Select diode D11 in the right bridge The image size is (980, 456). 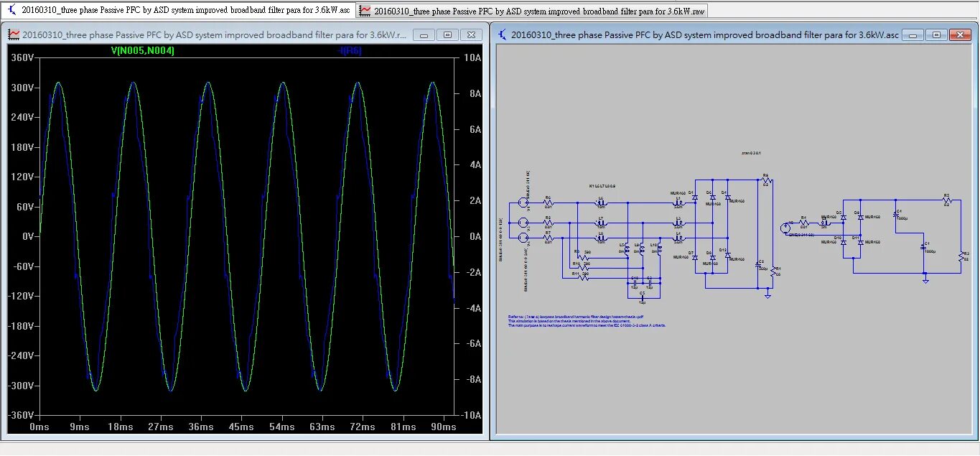861,243
